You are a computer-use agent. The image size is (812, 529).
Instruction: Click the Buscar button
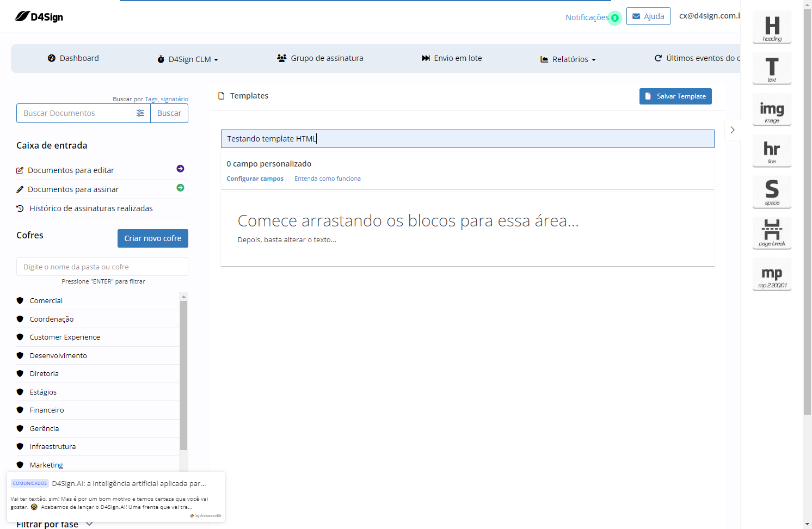pos(169,113)
